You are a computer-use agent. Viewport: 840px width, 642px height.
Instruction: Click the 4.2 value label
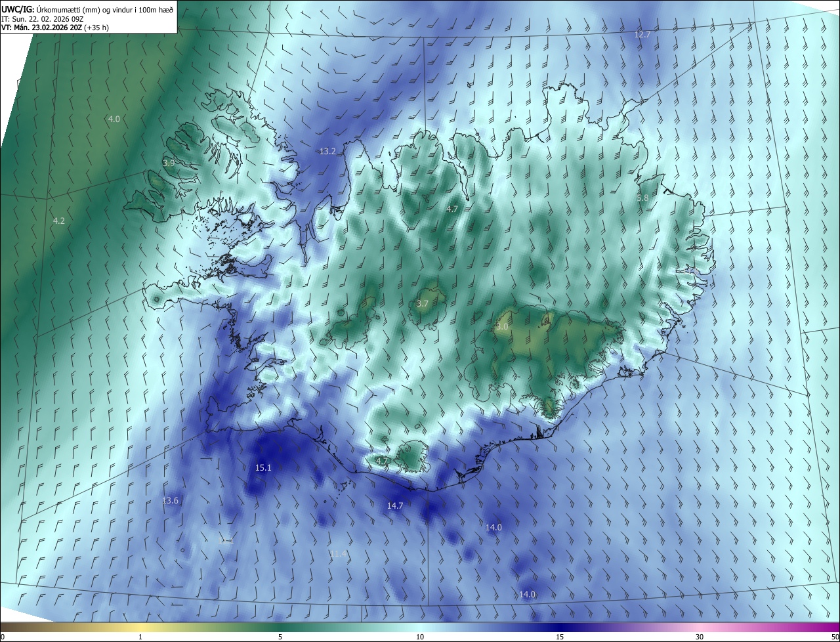pos(59,221)
